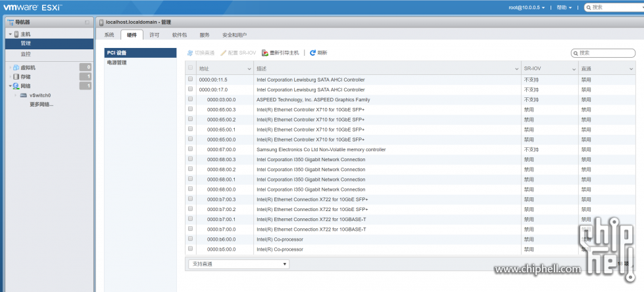Viewport: 644px width, 292px height.
Task: Open More networks link in navigator
Action: click(41, 105)
